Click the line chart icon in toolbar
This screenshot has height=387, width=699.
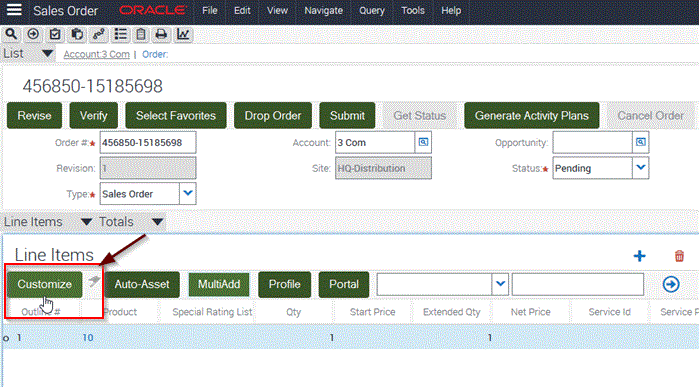pos(183,34)
